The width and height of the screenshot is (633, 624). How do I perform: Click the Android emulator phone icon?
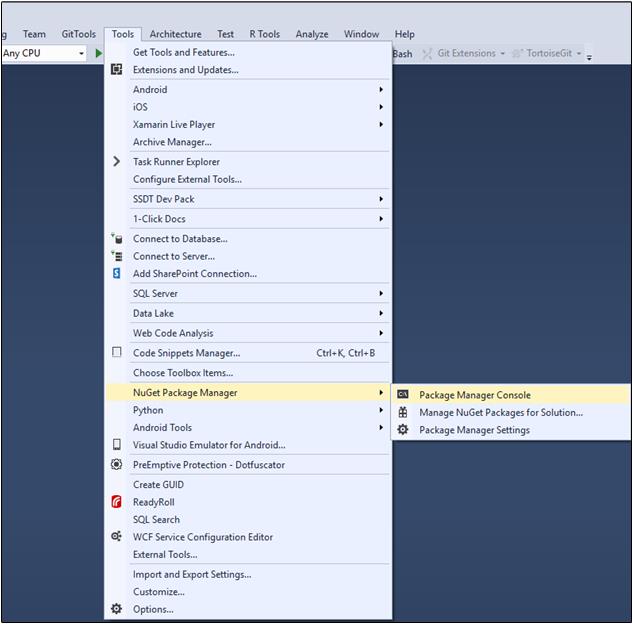click(117, 444)
